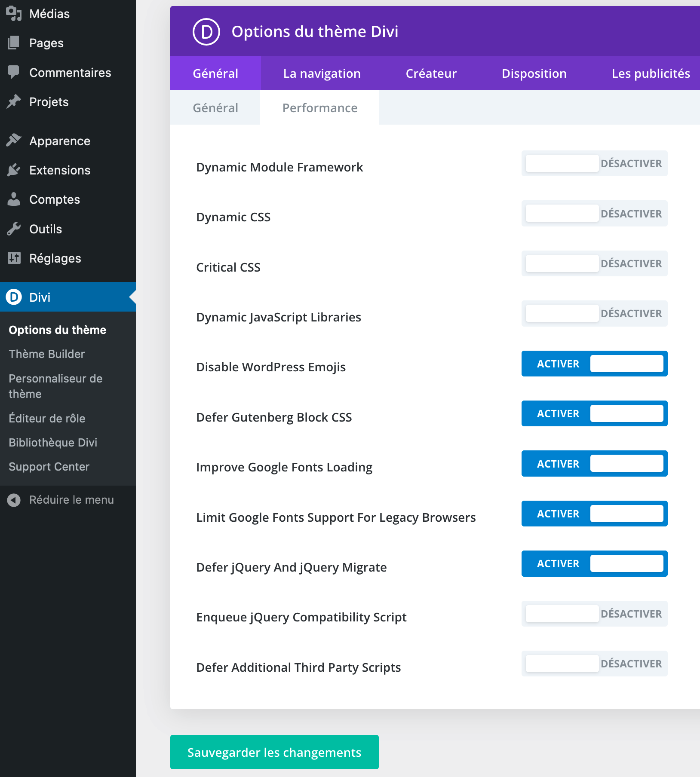Viewport: 700px width, 777px height.
Task: Collapse sidebar with Réduire le menu
Action: coord(61,500)
